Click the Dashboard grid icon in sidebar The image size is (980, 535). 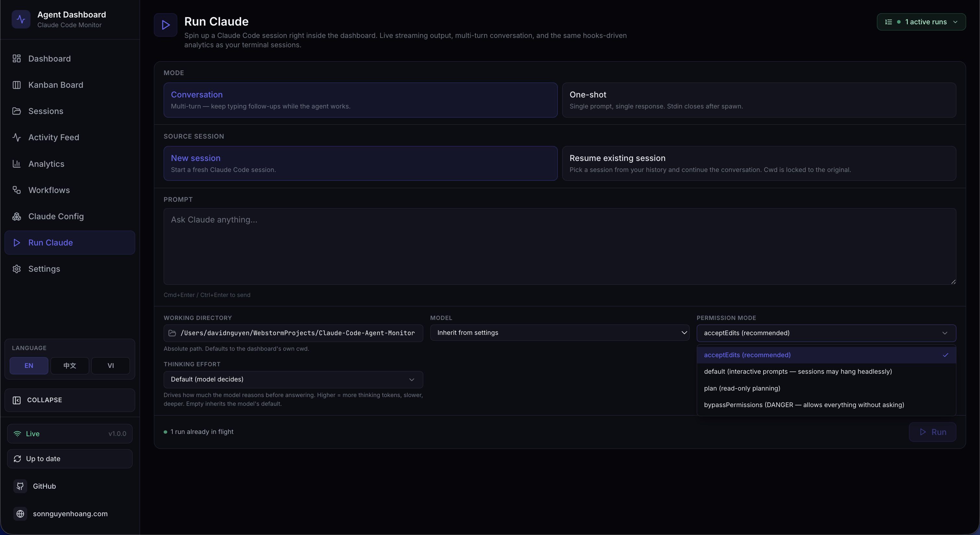pyautogui.click(x=16, y=59)
